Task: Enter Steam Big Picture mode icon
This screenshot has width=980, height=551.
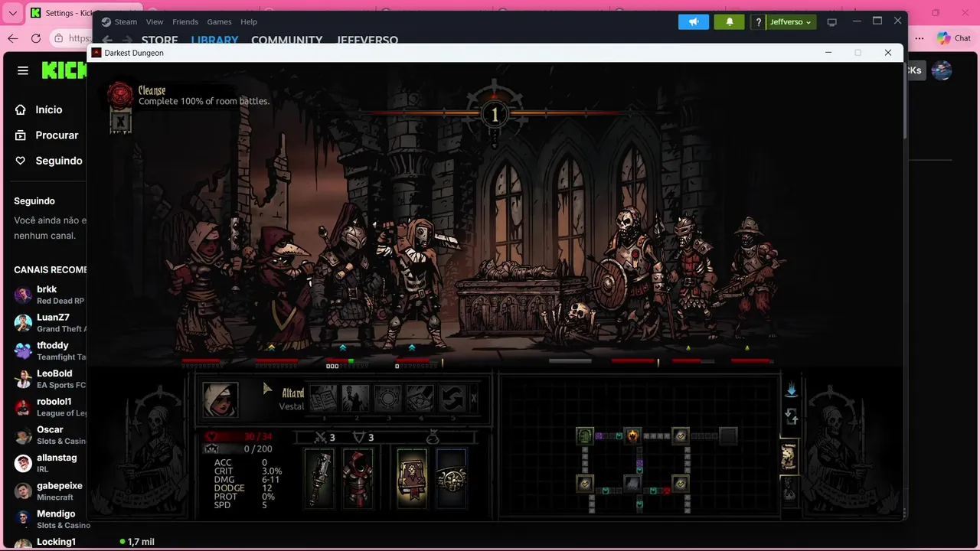Action: pos(832,22)
